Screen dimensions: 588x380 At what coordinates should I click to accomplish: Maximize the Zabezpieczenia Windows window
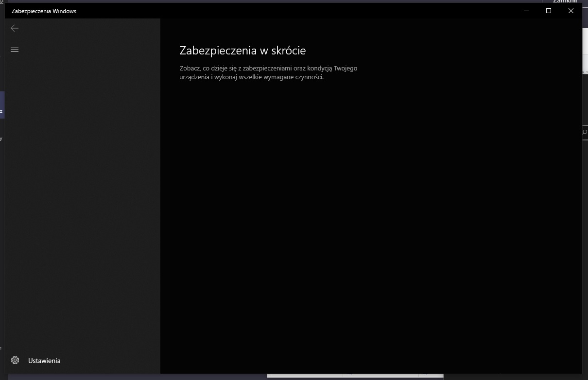pos(549,11)
